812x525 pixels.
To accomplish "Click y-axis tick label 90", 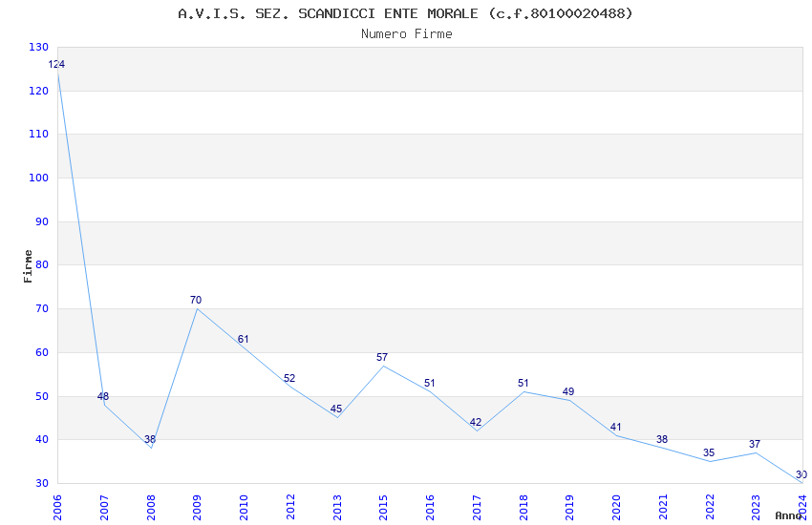I will [42, 221].
